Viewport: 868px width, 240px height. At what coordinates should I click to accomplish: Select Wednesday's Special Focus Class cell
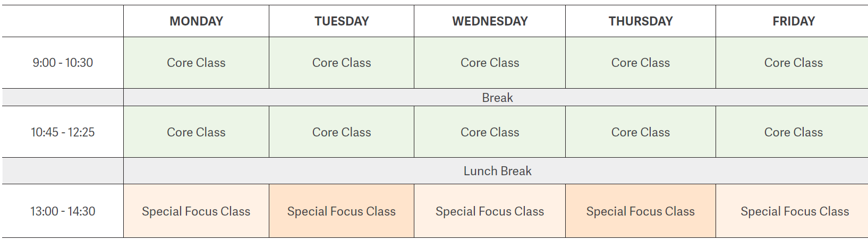click(490, 211)
